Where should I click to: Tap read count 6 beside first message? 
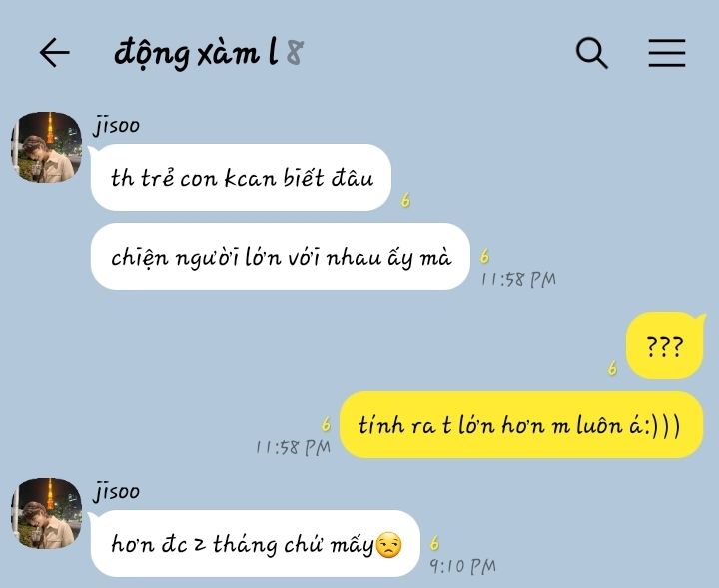click(x=405, y=200)
